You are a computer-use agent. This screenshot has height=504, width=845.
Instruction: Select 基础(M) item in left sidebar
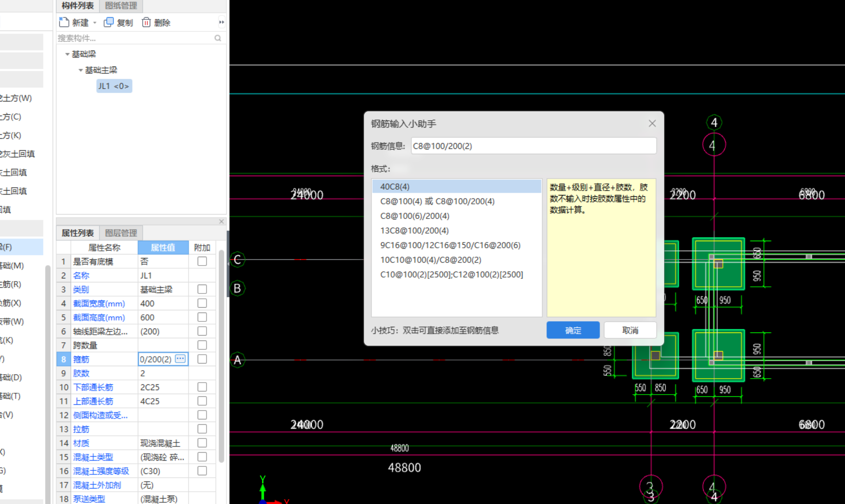(x=12, y=266)
